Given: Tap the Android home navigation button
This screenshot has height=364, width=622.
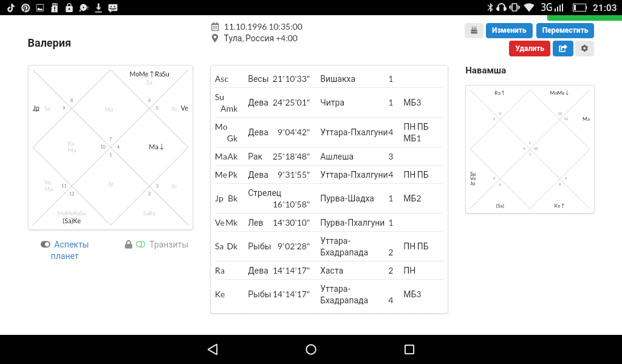Looking at the screenshot, I should 311,349.
